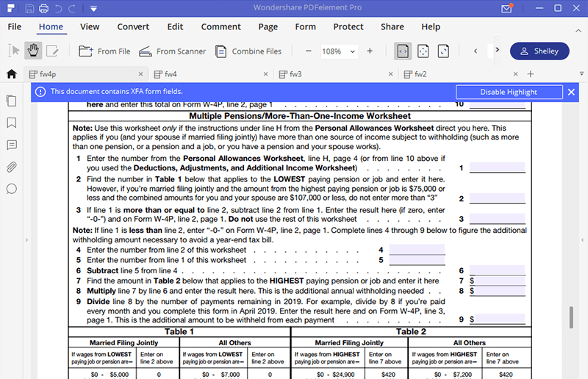Click the line 4 form input field

[417, 250]
